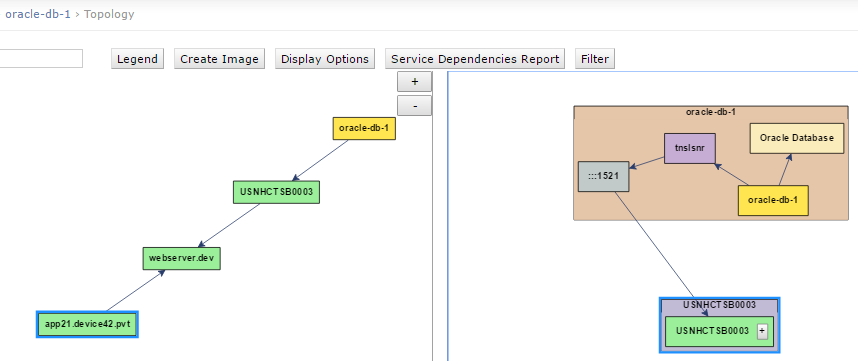858x361 pixels.
Task: Select the tnslsnr process node
Action: click(688, 148)
